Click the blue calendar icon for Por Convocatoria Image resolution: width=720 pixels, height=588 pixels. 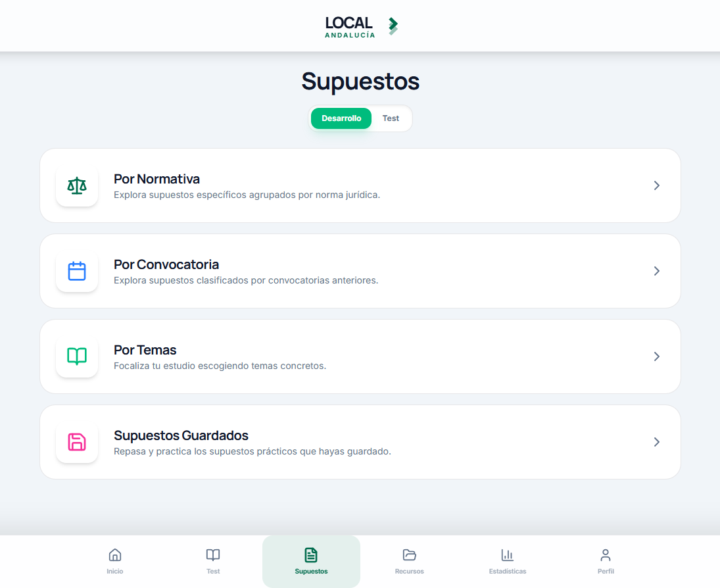(77, 271)
